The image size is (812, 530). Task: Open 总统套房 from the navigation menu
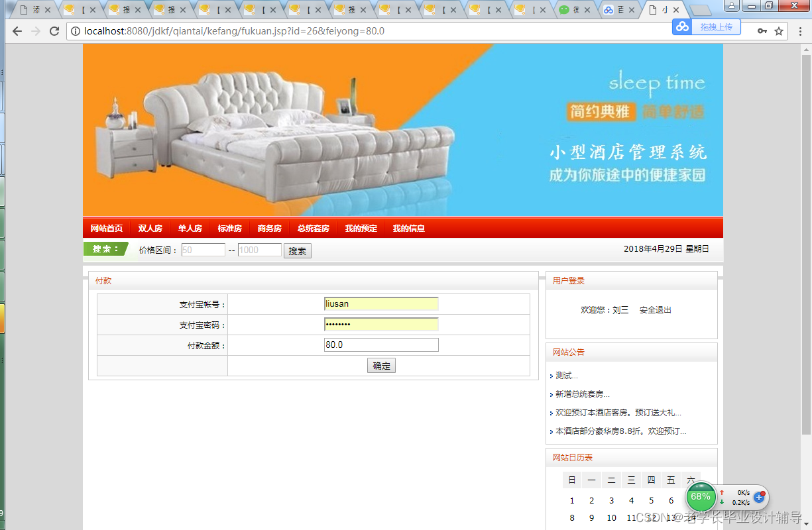312,228
